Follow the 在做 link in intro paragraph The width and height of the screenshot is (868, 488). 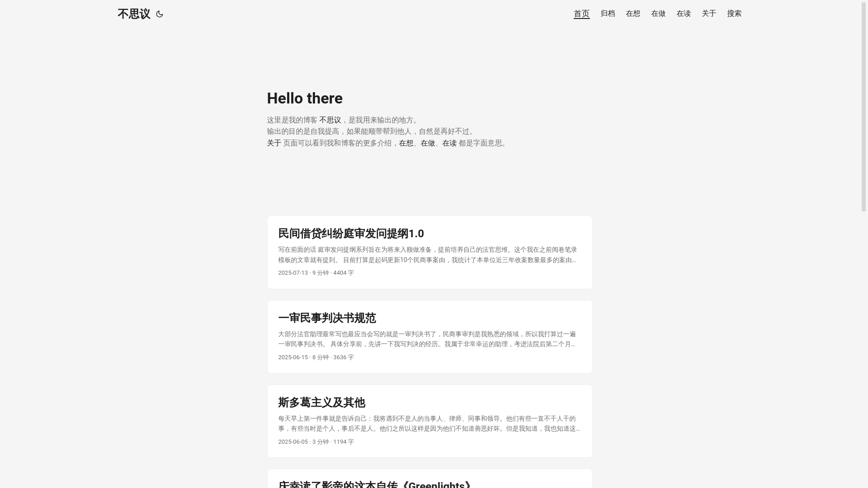tap(428, 143)
